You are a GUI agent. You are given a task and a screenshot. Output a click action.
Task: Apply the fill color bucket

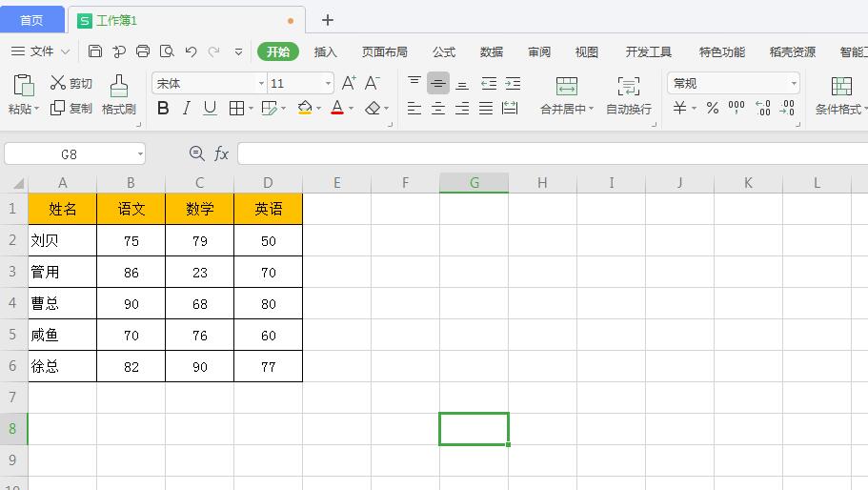305,108
